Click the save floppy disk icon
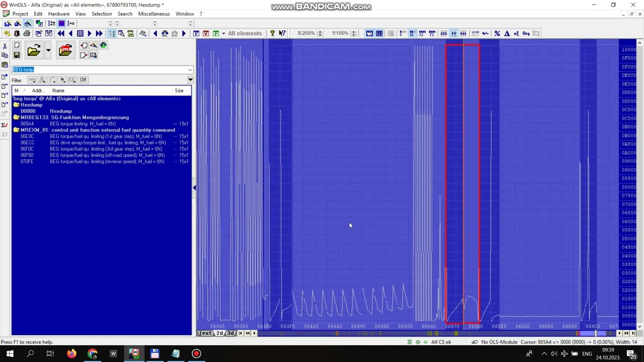 pyautogui.click(x=17, y=55)
